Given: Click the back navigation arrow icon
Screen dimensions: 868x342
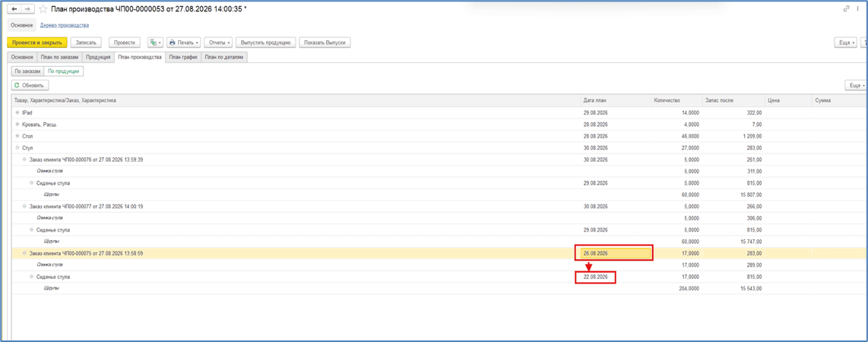Looking at the screenshot, I should click(x=14, y=9).
